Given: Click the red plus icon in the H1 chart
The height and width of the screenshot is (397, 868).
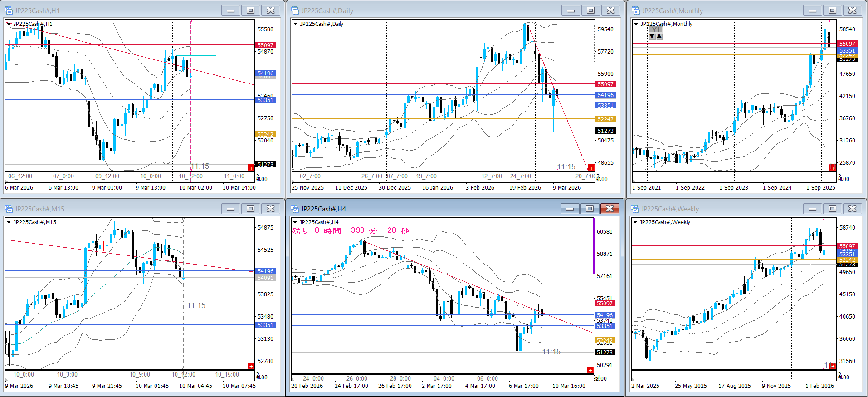Looking at the screenshot, I should tap(251, 168).
